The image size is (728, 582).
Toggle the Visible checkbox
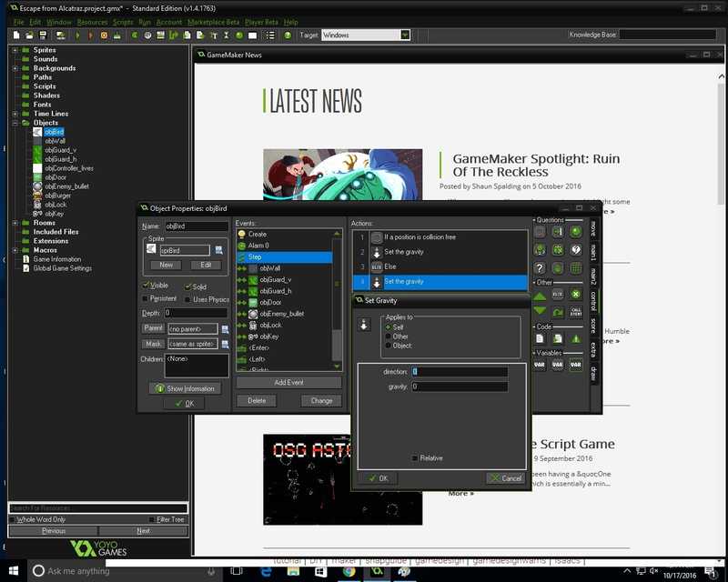point(147,286)
